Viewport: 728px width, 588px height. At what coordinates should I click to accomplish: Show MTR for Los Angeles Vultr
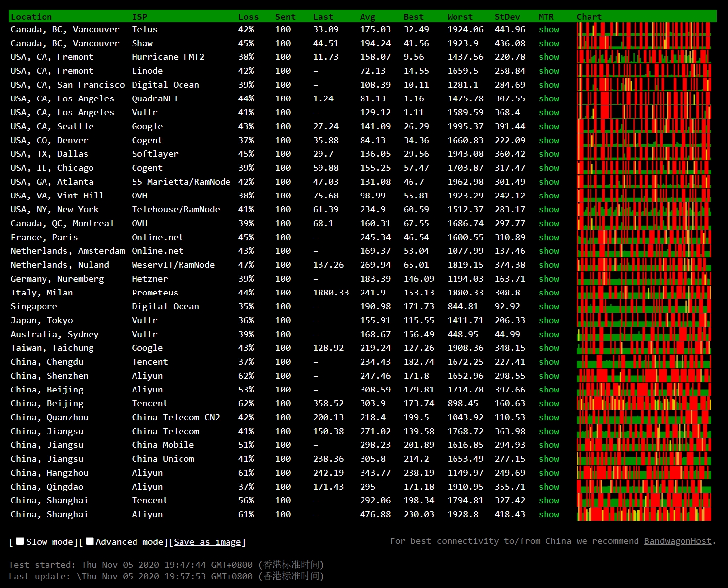pyautogui.click(x=549, y=112)
